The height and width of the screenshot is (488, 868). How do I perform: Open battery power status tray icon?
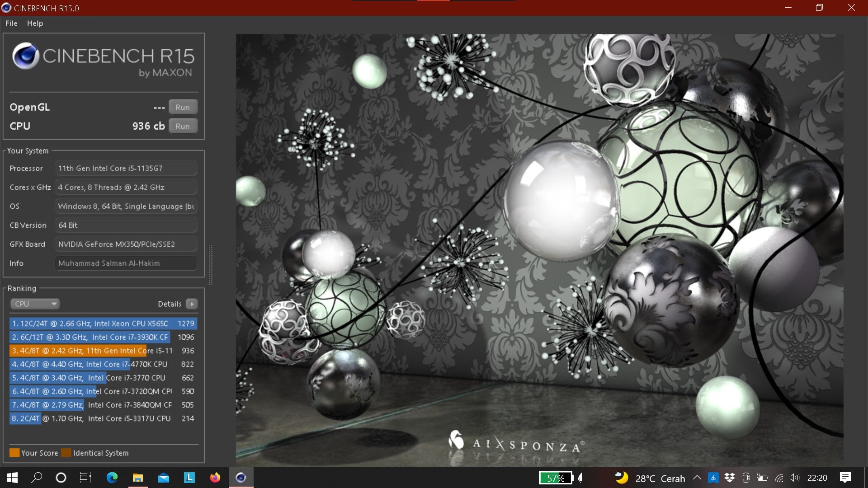(x=762, y=478)
